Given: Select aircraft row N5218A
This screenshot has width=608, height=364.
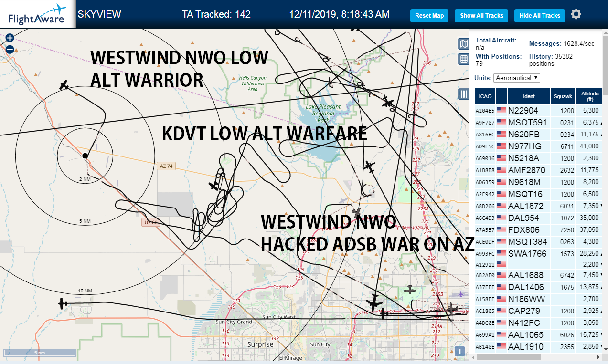Looking at the screenshot, I should 539,158.
